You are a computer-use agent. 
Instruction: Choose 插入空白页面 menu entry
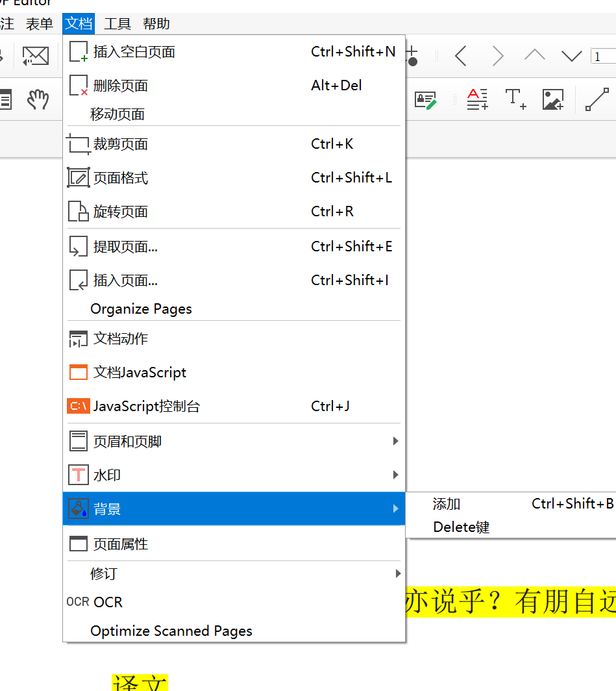pos(234,52)
